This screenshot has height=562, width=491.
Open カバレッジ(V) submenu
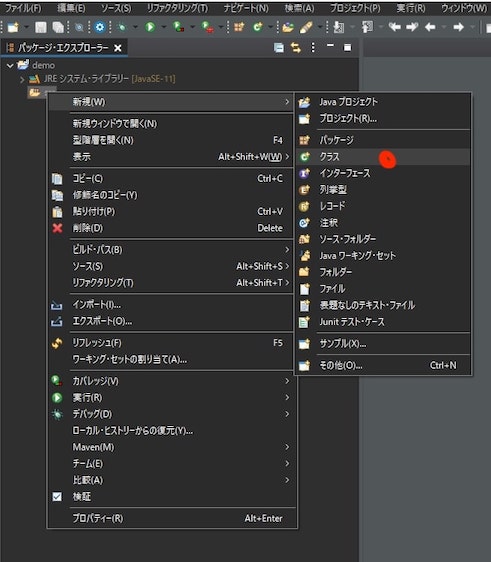coord(171,381)
